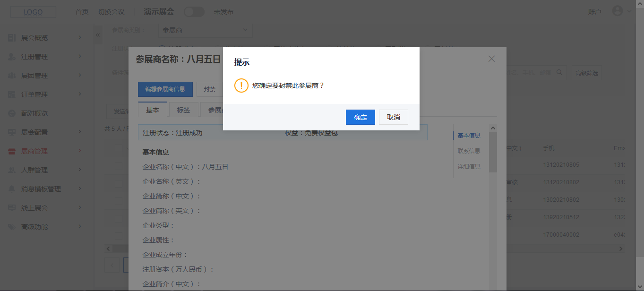Screen dimensions: 644x291
Task: Click the 高级功能 tag icon
Action: tap(12, 227)
